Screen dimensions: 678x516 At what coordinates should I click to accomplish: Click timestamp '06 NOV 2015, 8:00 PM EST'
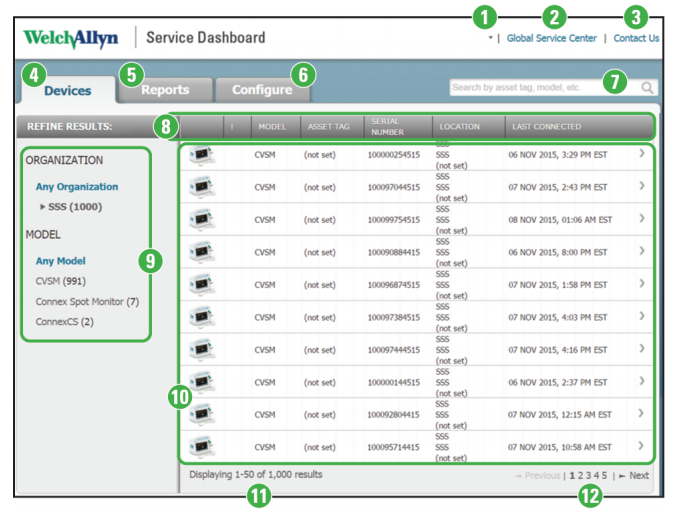(558, 252)
